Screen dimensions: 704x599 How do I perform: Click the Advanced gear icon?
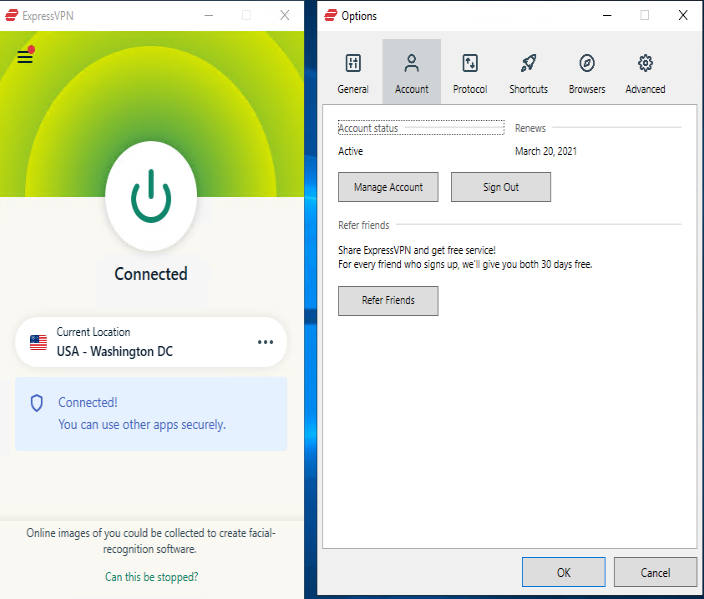pyautogui.click(x=645, y=63)
